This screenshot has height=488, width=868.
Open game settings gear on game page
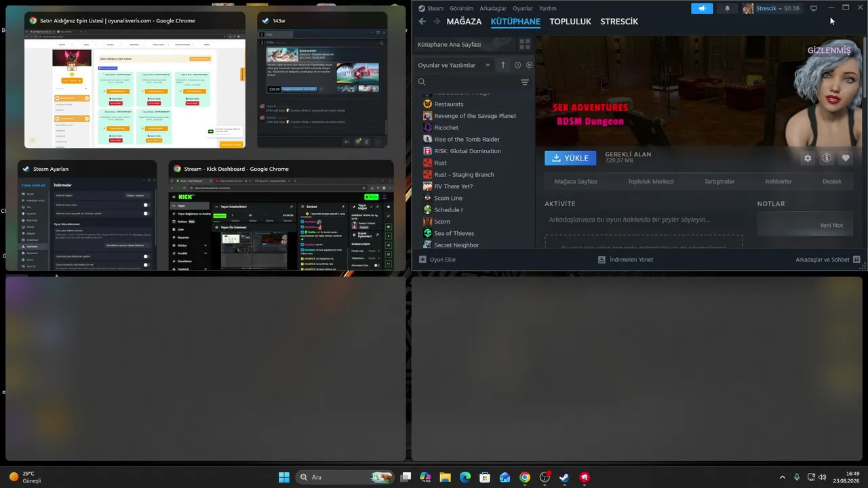[x=808, y=158]
